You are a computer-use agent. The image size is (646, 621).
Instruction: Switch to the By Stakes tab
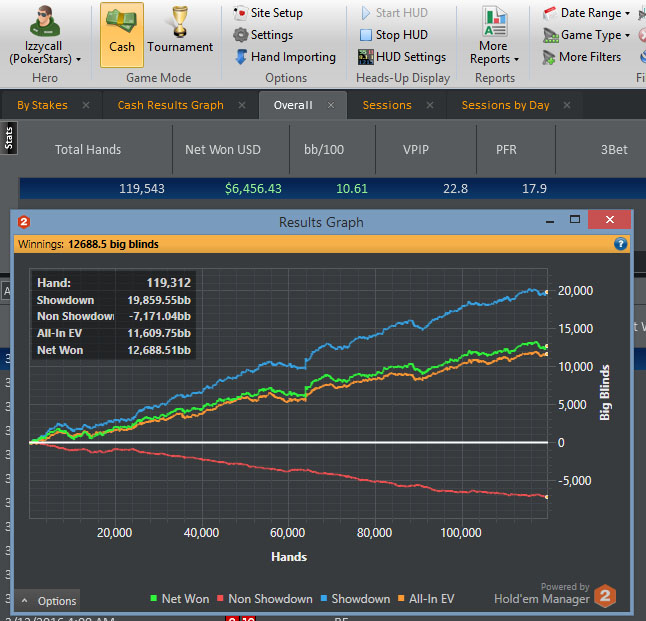tap(42, 105)
